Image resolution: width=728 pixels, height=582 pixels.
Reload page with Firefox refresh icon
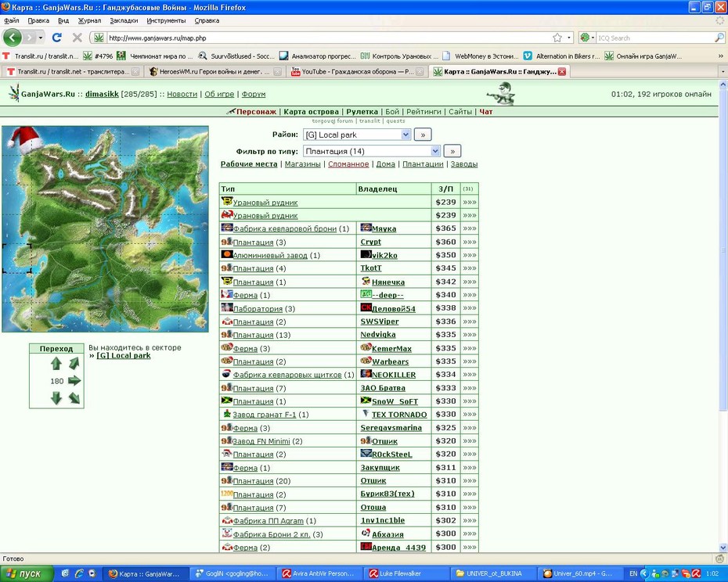pos(57,38)
